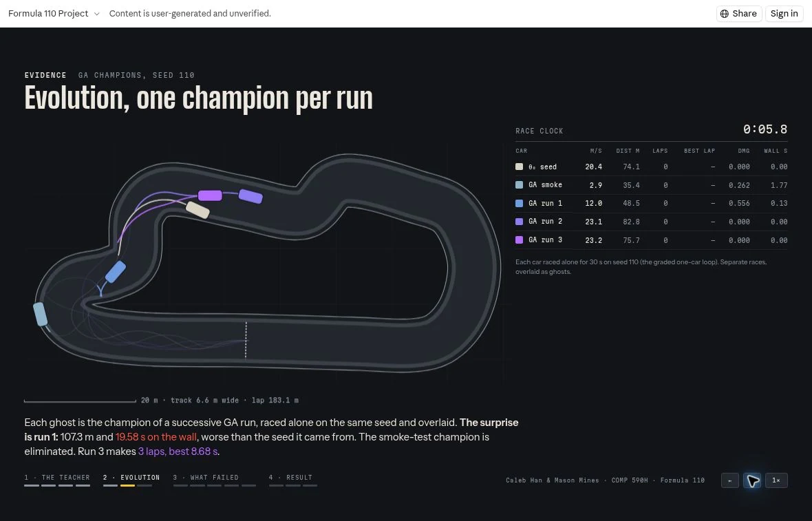Click the last segment under THE TEACHER
812x521 pixels.
tap(83, 485)
